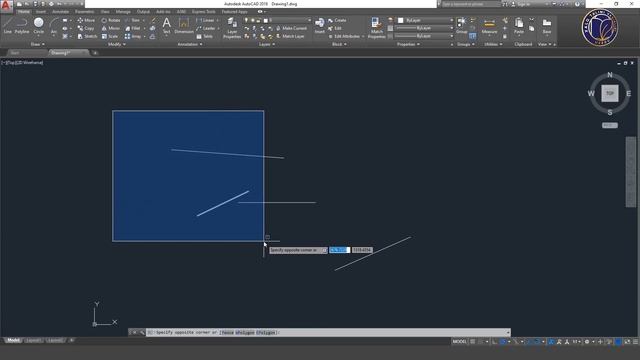The width and height of the screenshot is (640, 360).
Task: Click Create block button
Action: (337, 20)
